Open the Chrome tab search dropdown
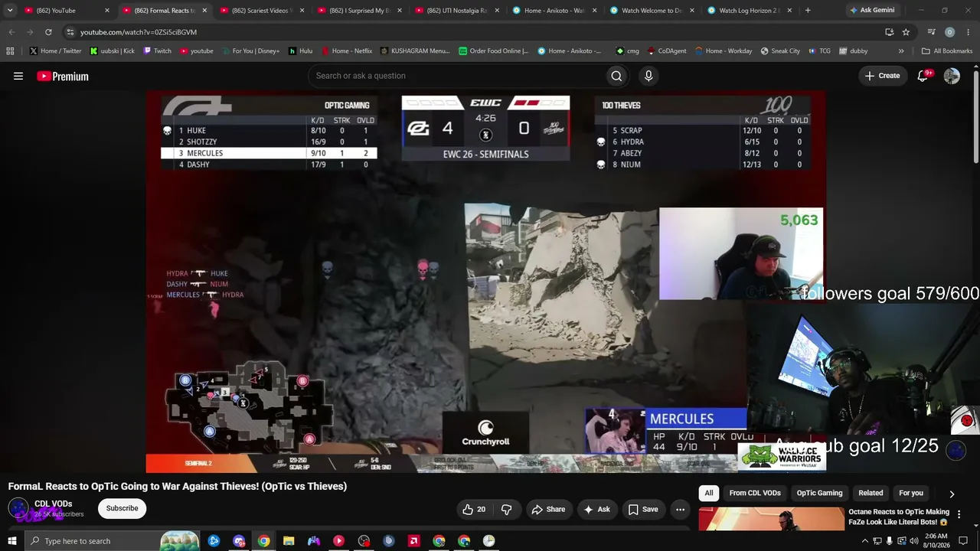 pos(10,11)
